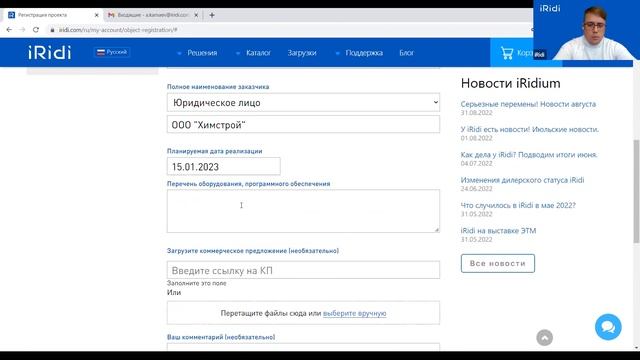
Task: Open news У iRidi есть новости! Июльские
Action: 530,129
